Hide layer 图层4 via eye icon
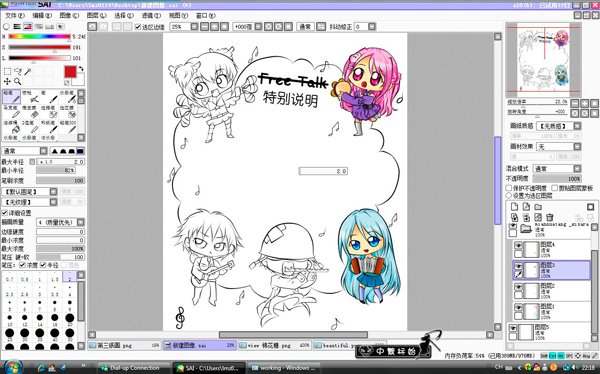This screenshot has width=600, height=374. pos(518,245)
